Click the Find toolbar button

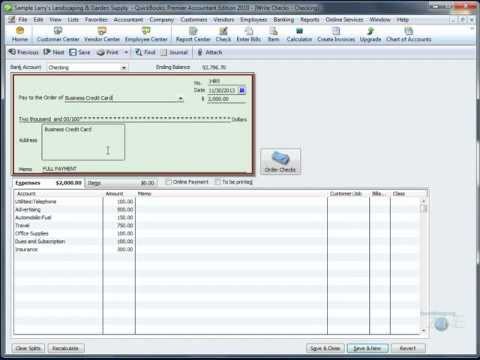(146, 52)
